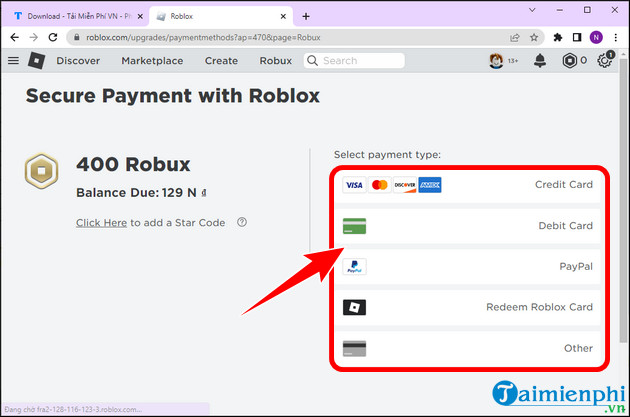Click the browser address bar URL
The width and height of the screenshot is (630, 417).
click(203, 37)
